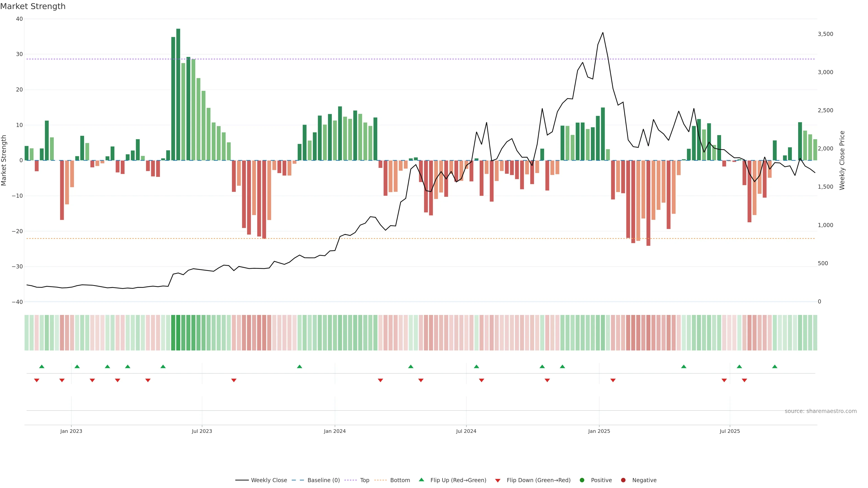Click the Positive green circle legend icon
Viewport: 868px width, 488px height.
pos(582,480)
